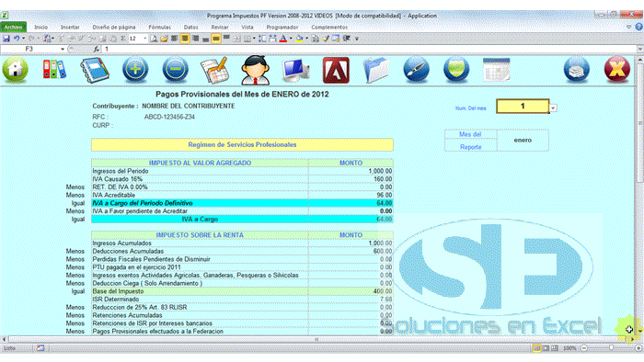Select the Base del Impuesto row
644x362 pixels.
pos(242,291)
